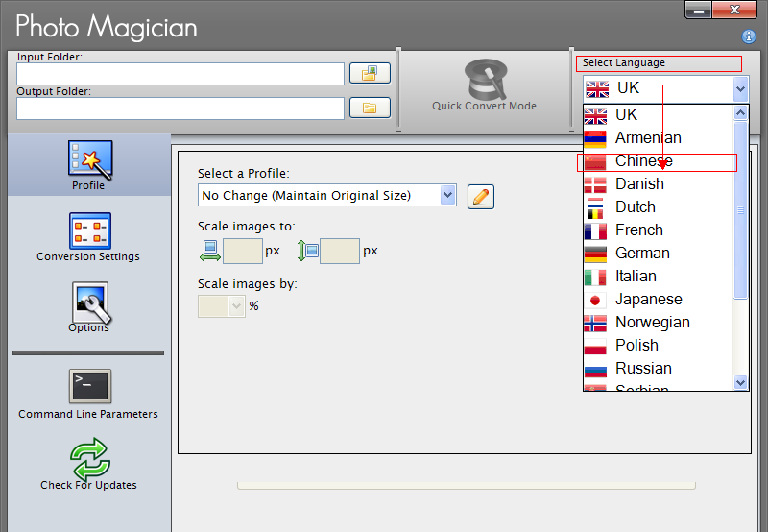Open the scale percentage dropdown

click(237, 306)
